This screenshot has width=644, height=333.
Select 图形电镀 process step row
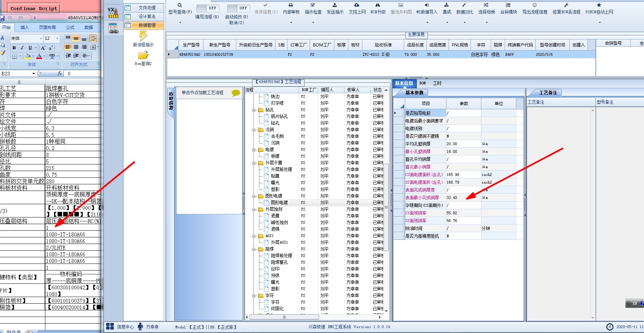coord(279,202)
